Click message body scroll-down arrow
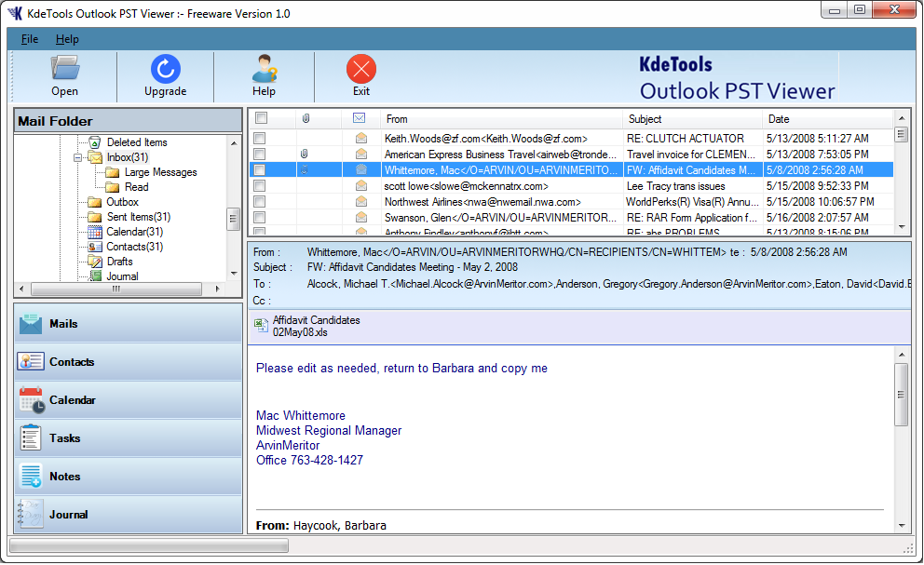This screenshot has width=924, height=565. [902, 526]
